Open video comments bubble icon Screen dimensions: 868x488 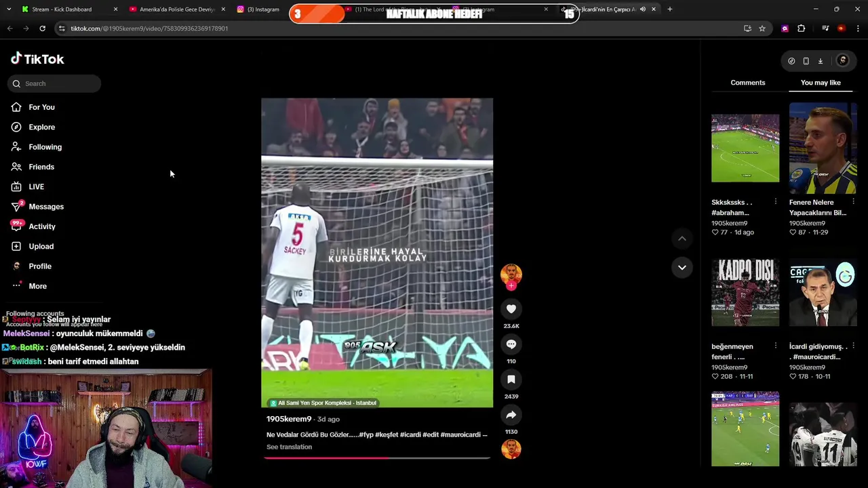pos(511,344)
